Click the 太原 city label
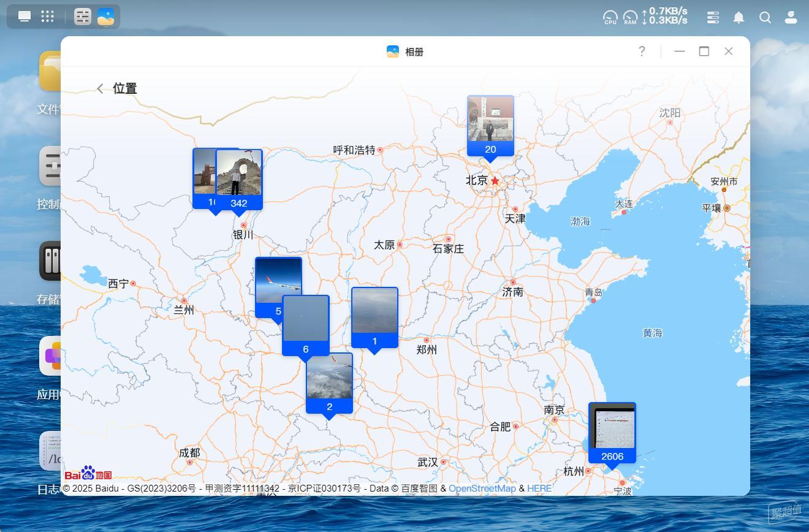The image size is (809, 532). 384,245
